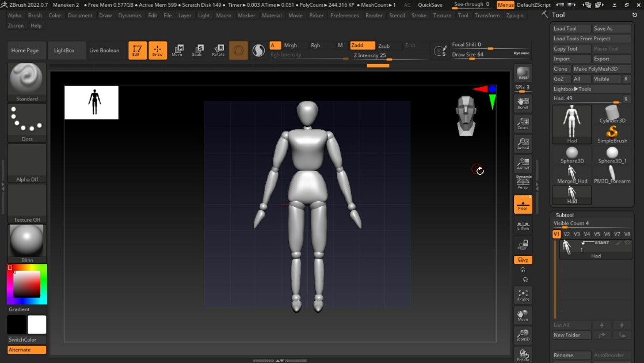This screenshot has height=363, width=644.
Task: Toggle the Floor grid button
Action: click(x=523, y=205)
